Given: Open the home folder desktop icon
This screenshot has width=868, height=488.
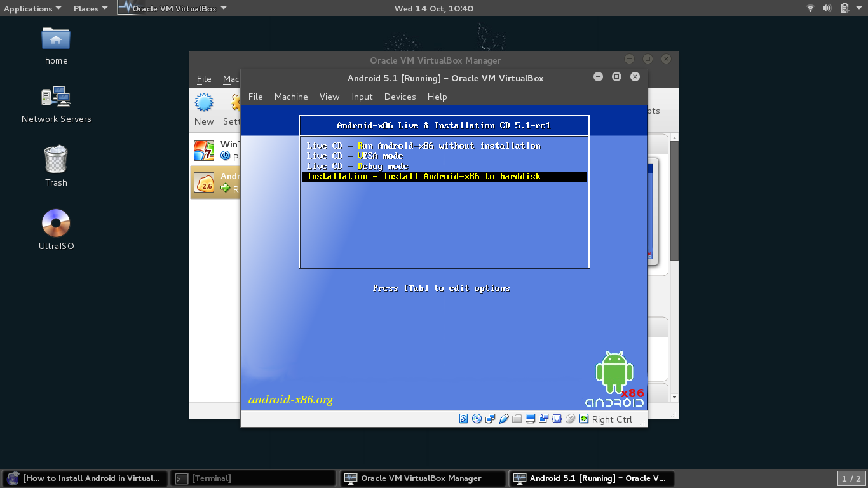Looking at the screenshot, I should [56, 46].
